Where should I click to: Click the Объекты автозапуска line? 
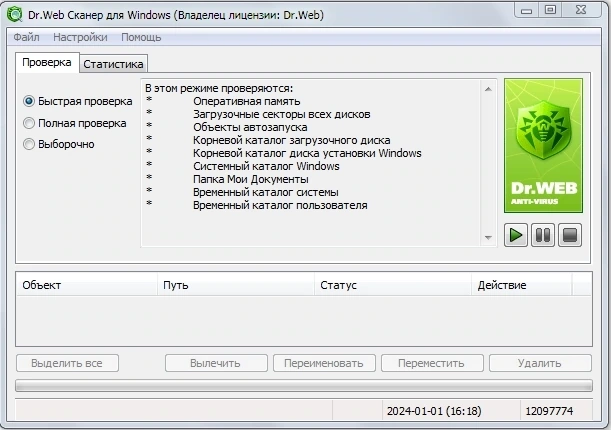pos(250,127)
